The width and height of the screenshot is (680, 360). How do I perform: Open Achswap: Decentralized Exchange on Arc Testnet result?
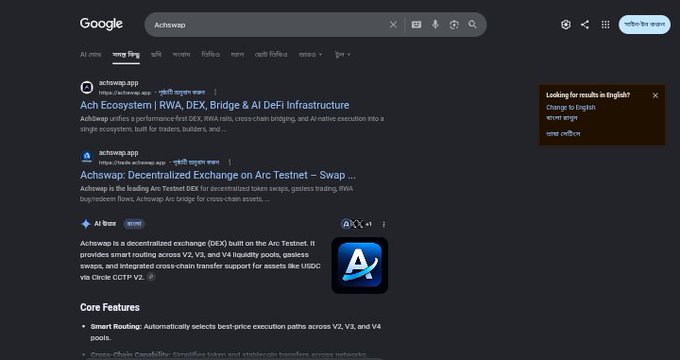click(218, 175)
